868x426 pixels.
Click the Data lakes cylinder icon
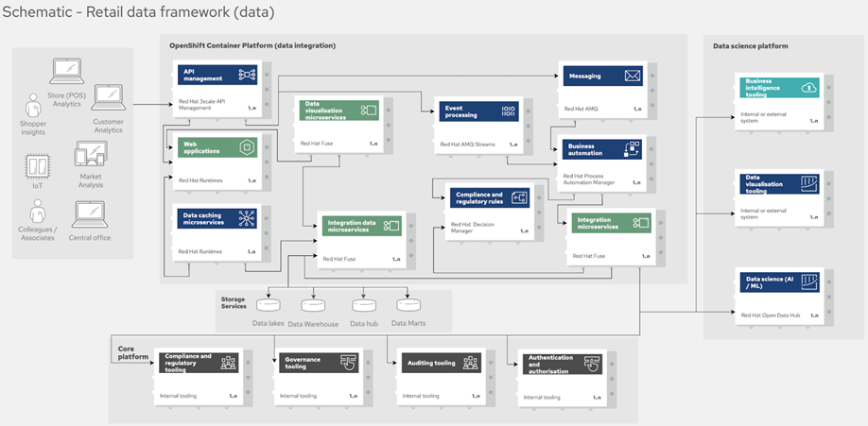coord(269,305)
